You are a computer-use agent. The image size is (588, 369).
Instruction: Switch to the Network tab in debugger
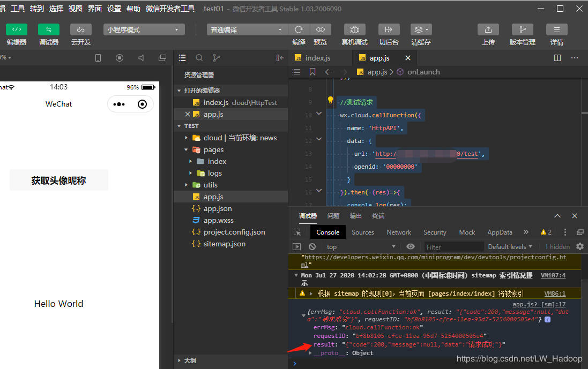pyautogui.click(x=399, y=232)
